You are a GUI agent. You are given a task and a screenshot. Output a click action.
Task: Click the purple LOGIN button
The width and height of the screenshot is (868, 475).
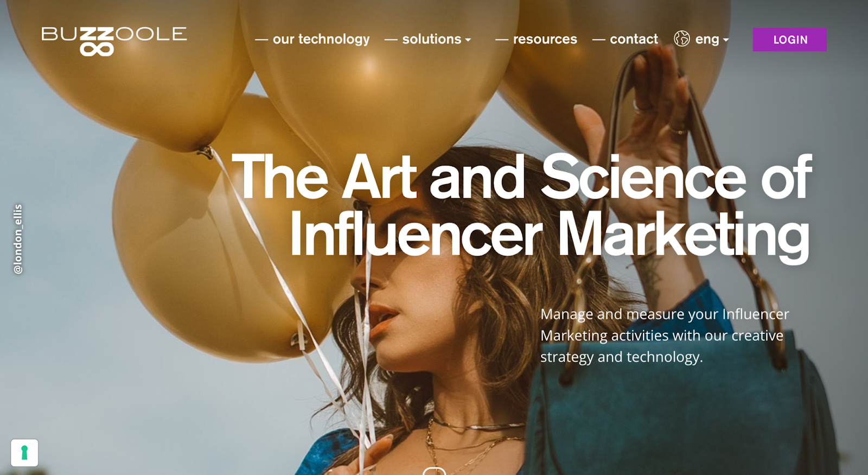(790, 40)
